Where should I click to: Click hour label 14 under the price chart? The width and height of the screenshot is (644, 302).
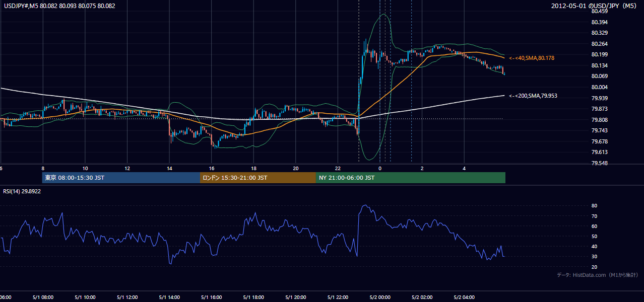169,168
